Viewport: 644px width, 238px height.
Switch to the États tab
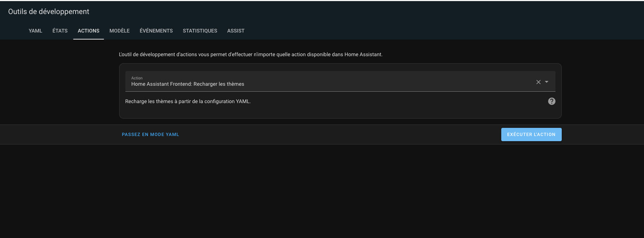click(60, 31)
